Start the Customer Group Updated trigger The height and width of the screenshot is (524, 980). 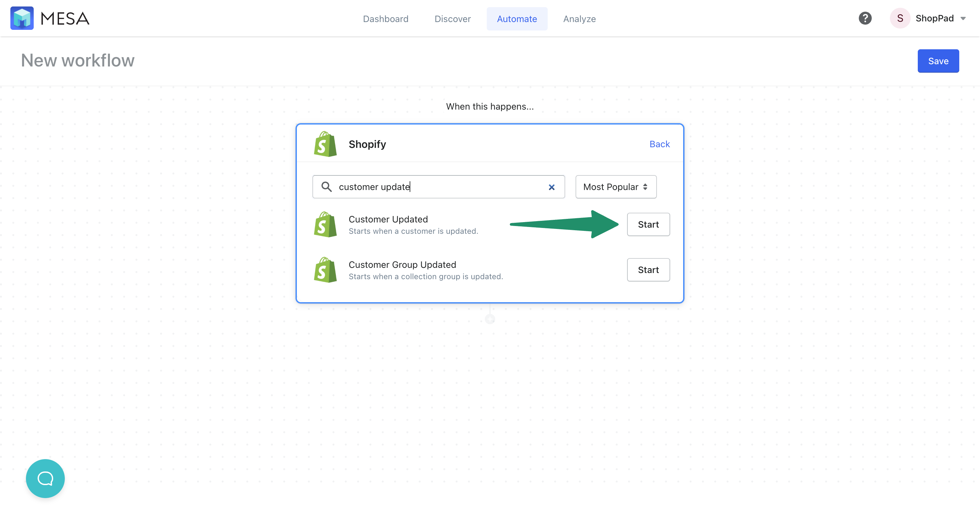(648, 270)
